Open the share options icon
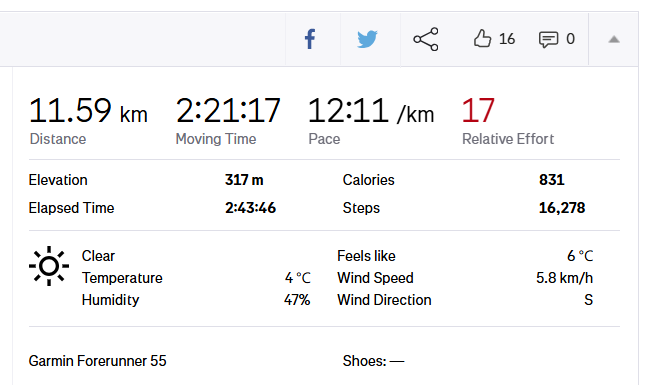 click(426, 39)
